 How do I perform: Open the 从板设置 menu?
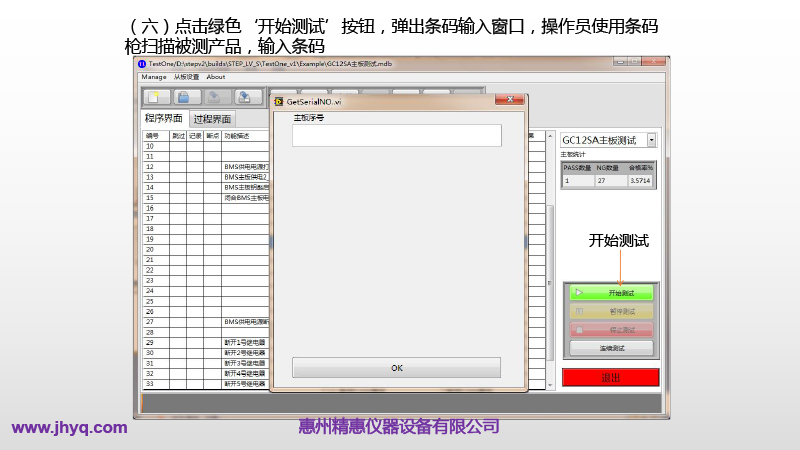point(186,77)
